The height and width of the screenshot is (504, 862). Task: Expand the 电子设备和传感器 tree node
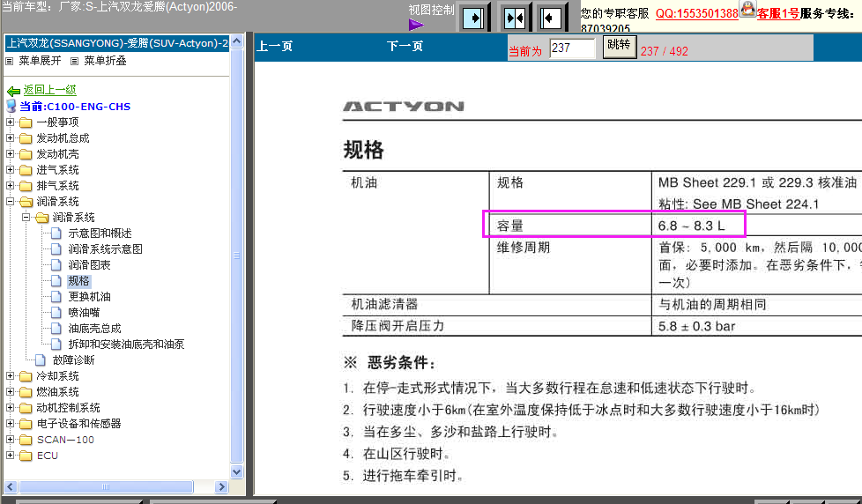click(x=10, y=424)
